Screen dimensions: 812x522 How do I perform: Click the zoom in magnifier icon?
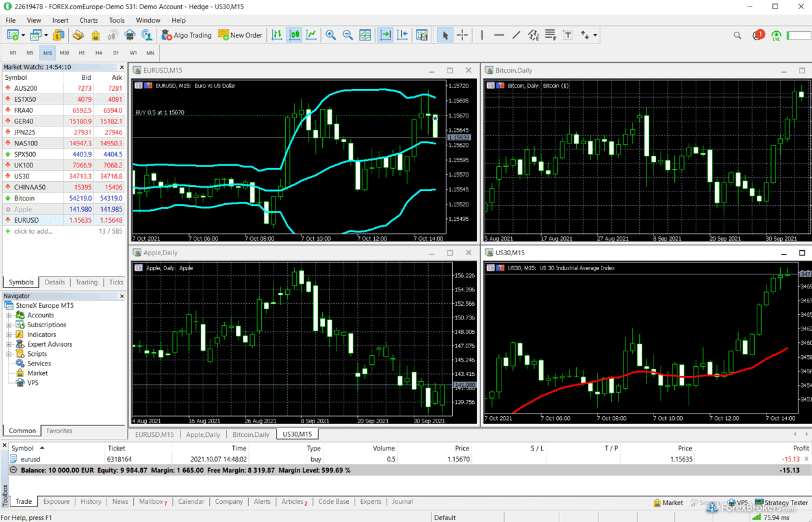[331, 35]
